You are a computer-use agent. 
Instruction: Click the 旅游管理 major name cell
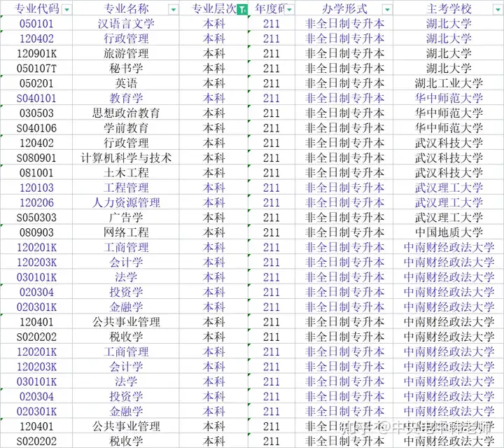coord(126,54)
